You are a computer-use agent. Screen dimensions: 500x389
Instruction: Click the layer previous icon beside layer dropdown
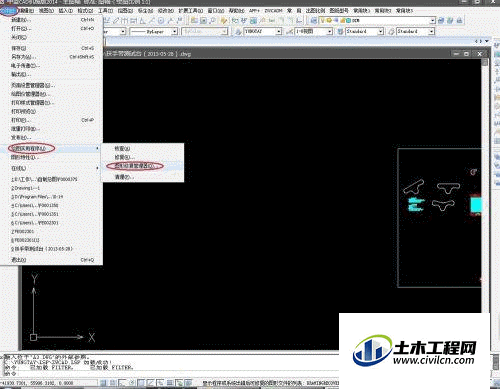point(441,20)
